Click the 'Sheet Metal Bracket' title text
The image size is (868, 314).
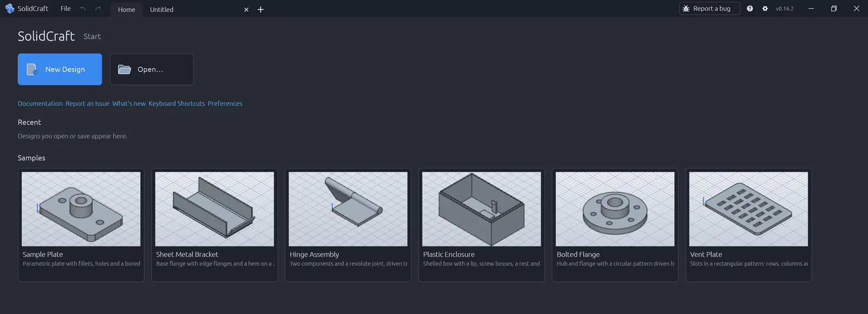pos(187,254)
